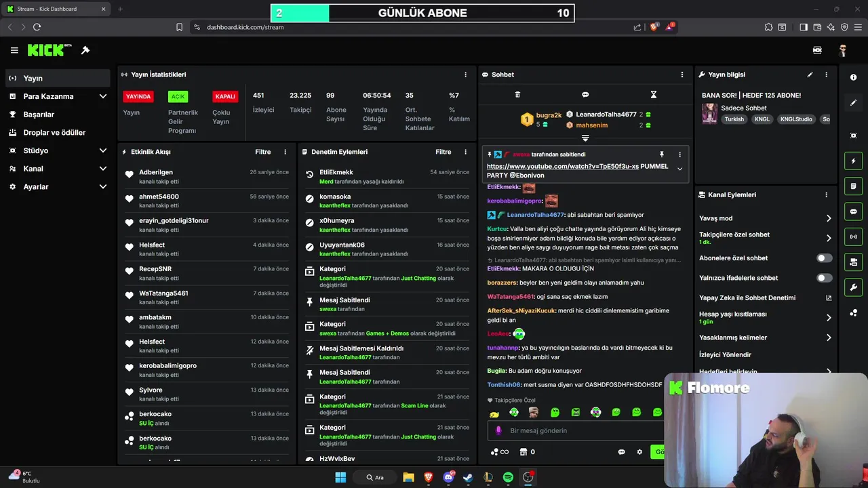This screenshot has width=868, height=488.
Task: Toggle Abonelere özel sohbet switch
Action: (x=824, y=258)
